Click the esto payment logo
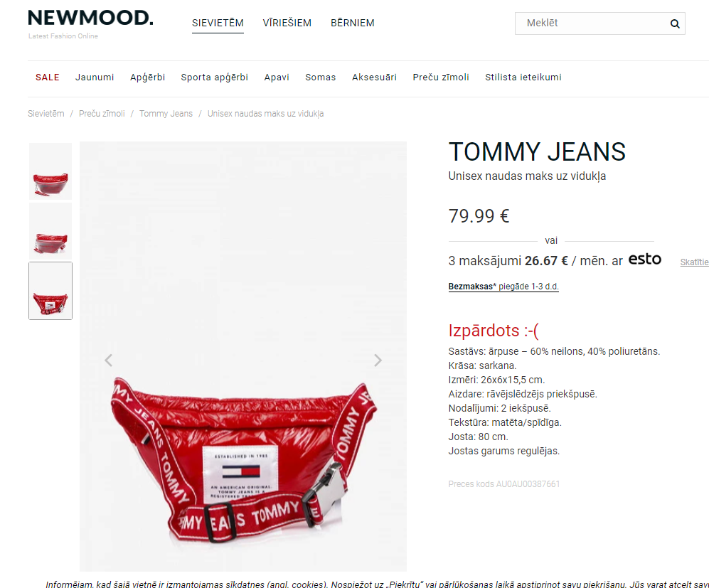 pos(645,260)
